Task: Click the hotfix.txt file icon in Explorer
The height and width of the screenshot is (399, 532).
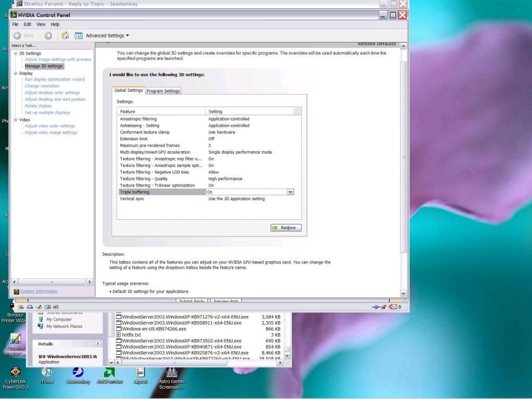Action: pos(118,335)
